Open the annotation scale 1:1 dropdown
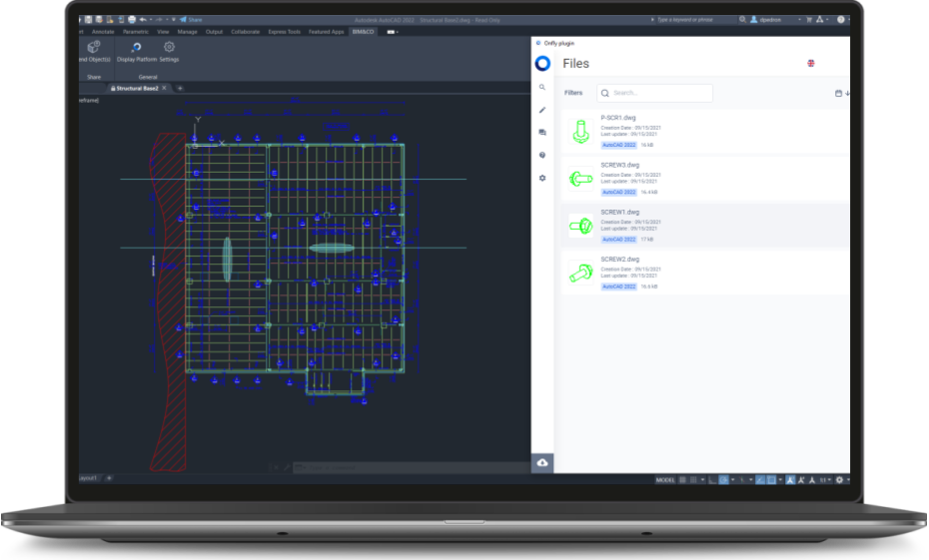The height and width of the screenshot is (560, 929). point(825,480)
